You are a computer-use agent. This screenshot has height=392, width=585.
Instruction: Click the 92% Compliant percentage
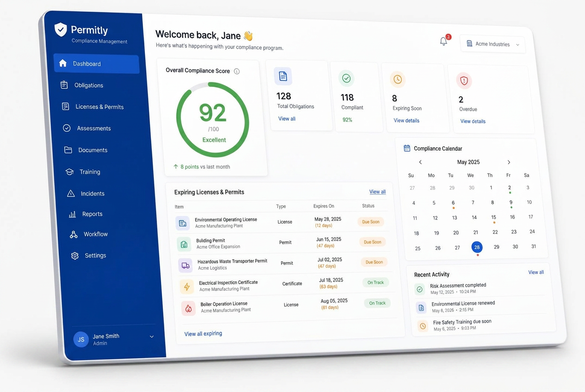[347, 120]
